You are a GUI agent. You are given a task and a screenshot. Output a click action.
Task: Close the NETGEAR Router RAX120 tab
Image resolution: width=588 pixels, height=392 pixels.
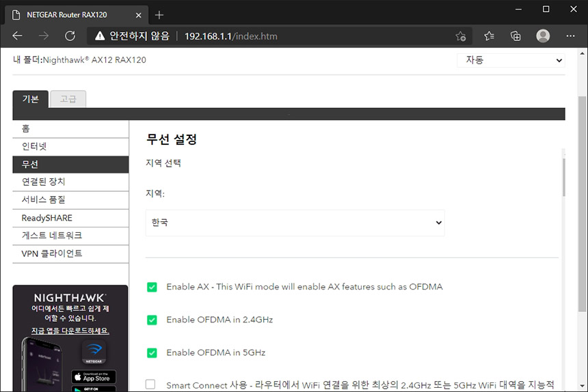coord(138,15)
